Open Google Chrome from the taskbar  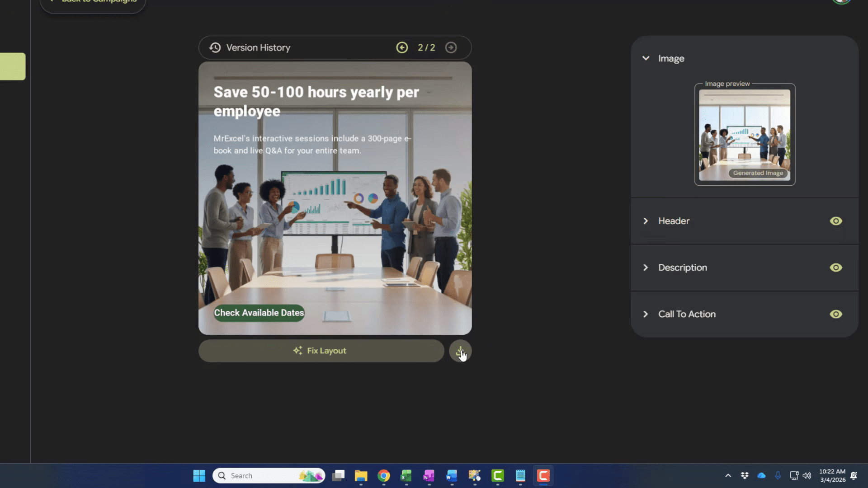pos(384,475)
